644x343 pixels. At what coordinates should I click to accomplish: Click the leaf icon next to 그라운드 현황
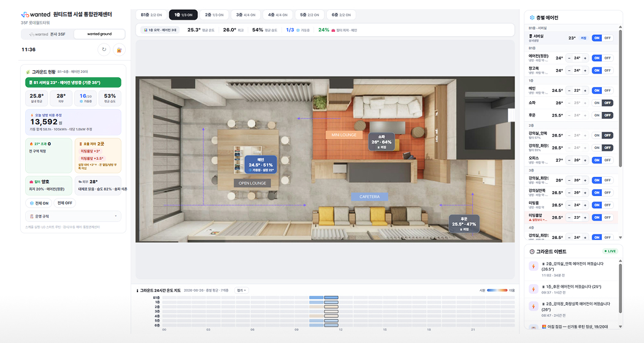(x=28, y=72)
